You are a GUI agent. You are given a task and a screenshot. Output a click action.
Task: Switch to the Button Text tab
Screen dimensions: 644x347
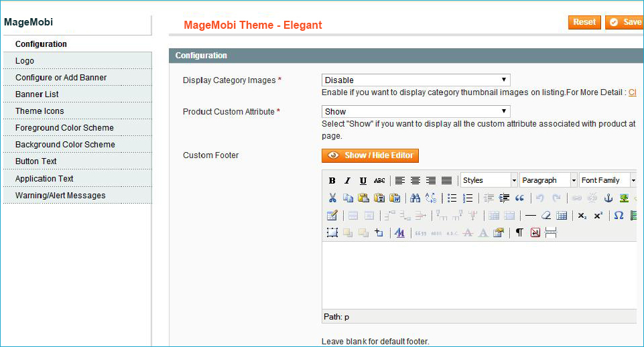tap(78, 161)
